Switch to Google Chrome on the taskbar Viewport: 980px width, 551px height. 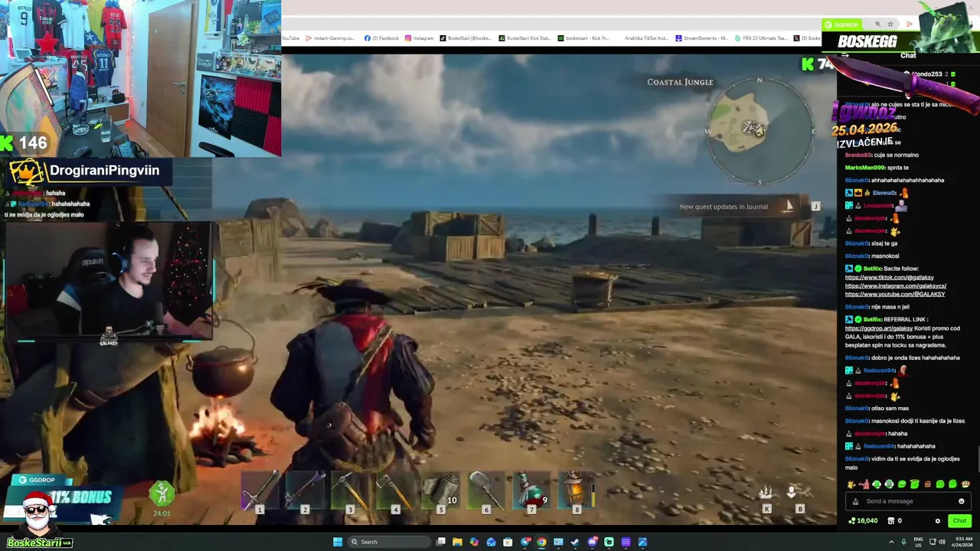click(x=541, y=542)
